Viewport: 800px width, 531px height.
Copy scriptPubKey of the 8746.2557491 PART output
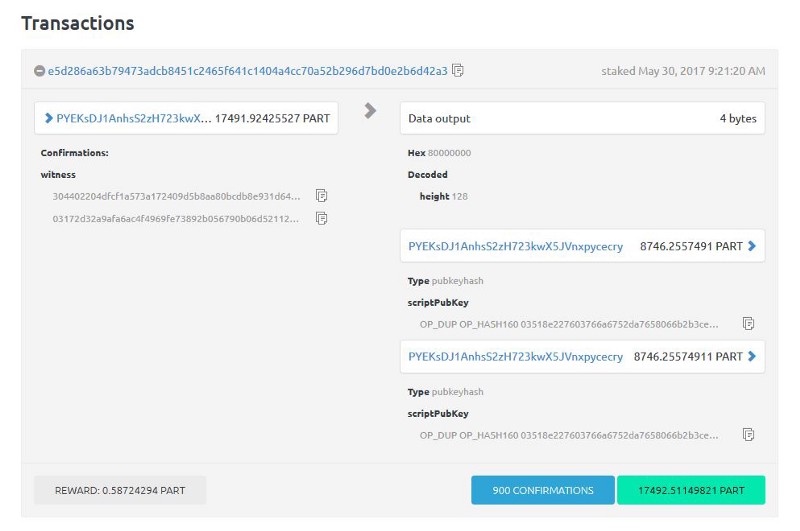point(748,323)
